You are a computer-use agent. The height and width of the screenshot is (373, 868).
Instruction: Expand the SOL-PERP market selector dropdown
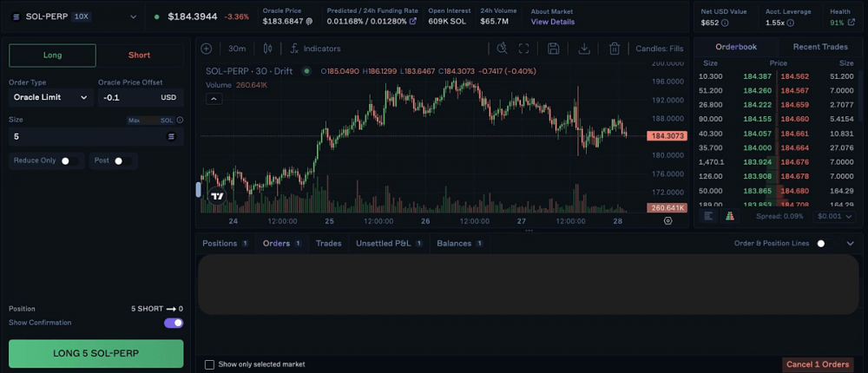pos(133,16)
